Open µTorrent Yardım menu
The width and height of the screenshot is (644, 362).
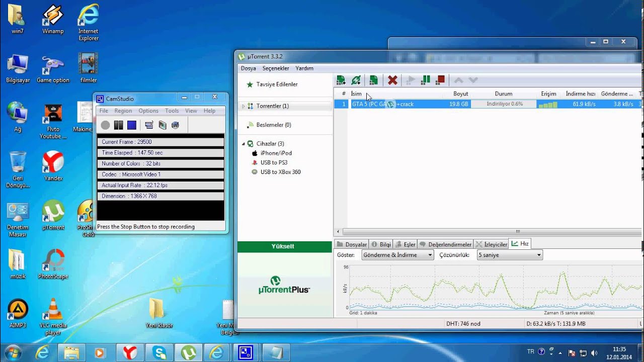pyautogui.click(x=304, y=68)
